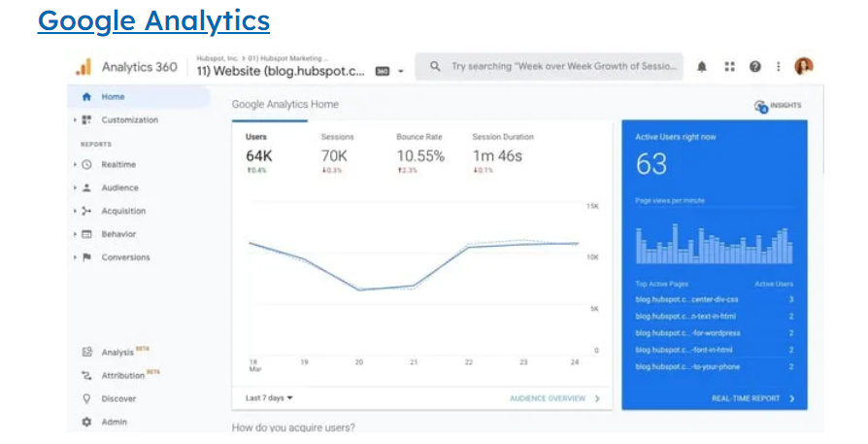
Task: Click the 'How do you acquire users?' heading
Action: (293, 427)
